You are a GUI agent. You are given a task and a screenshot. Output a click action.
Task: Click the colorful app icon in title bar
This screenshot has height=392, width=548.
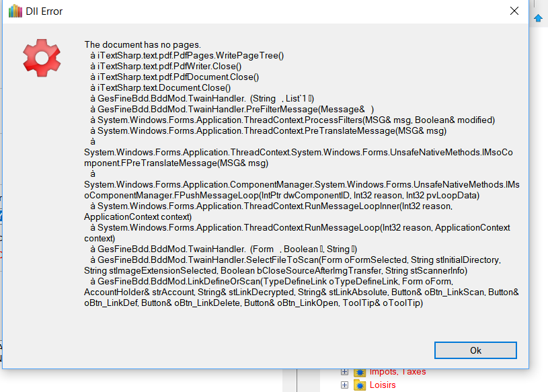pos(15,11)
